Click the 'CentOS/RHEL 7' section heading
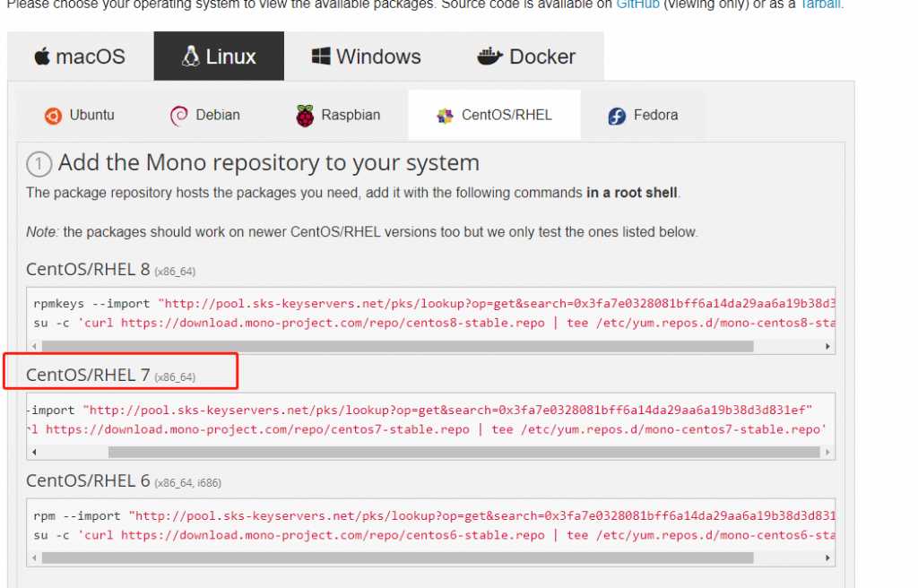The width and height of the screenshot is (918, 588). (88, 375)
